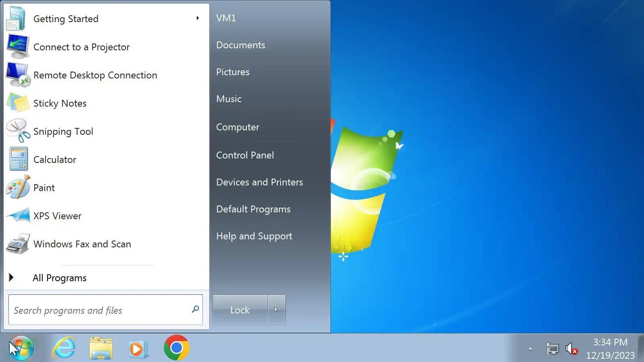644x362 pixels.
Task: Click the 'Remote Desktop Connection' text label
Action: (x=95, y=75)
